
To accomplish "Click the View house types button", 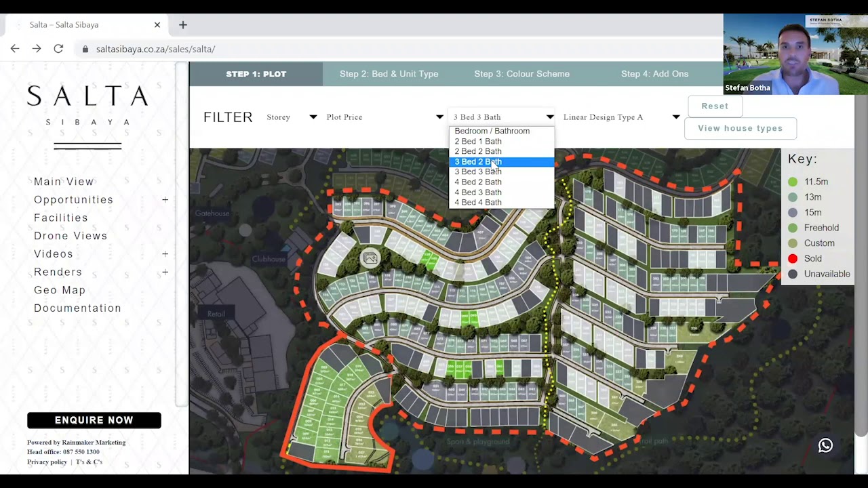I will pos(740,129).
